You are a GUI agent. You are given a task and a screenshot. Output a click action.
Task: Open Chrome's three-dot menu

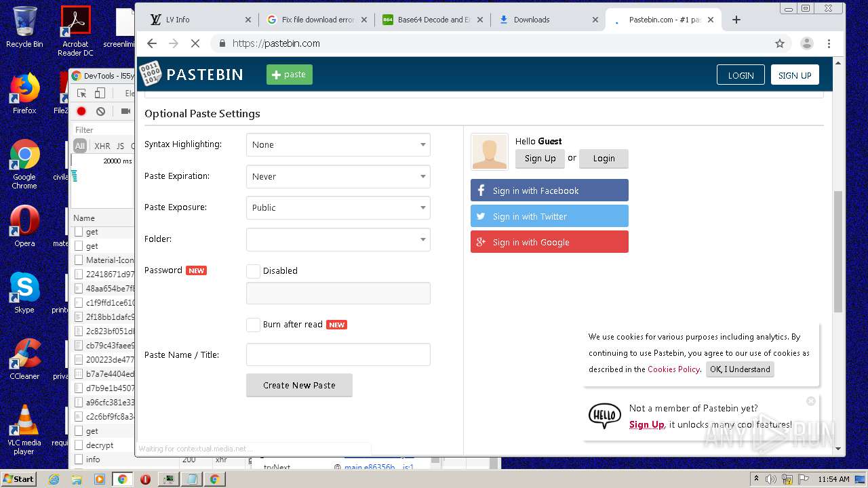tap(829, 43)
